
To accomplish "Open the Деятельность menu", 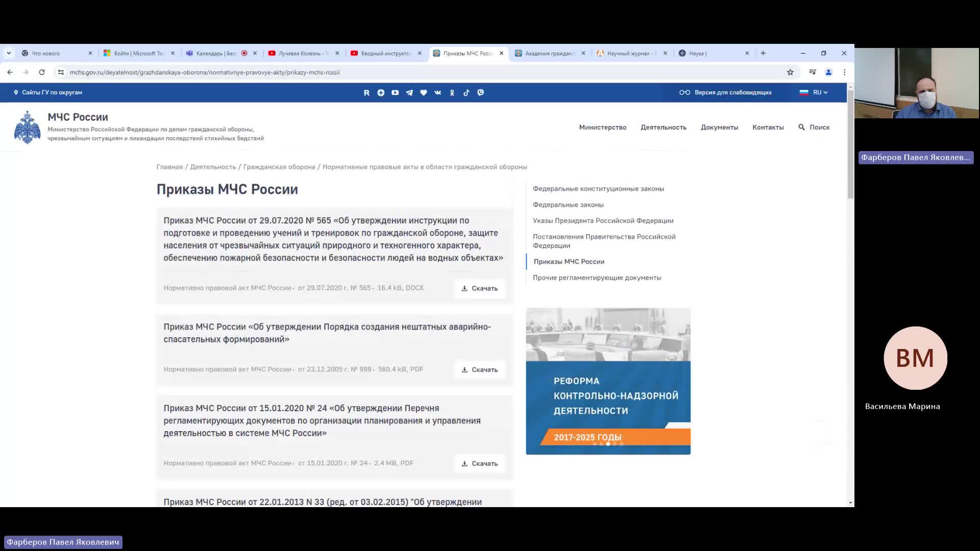I will pos(663,127).
